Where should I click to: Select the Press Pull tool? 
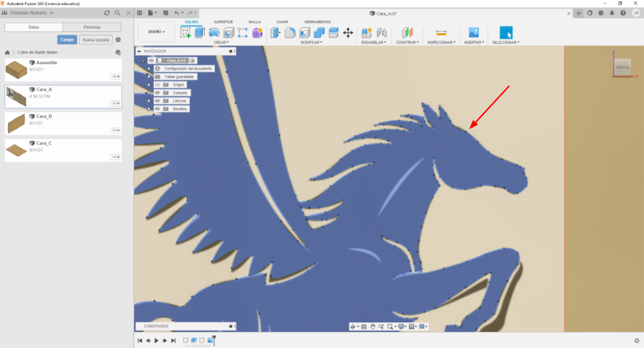[275, 33]
